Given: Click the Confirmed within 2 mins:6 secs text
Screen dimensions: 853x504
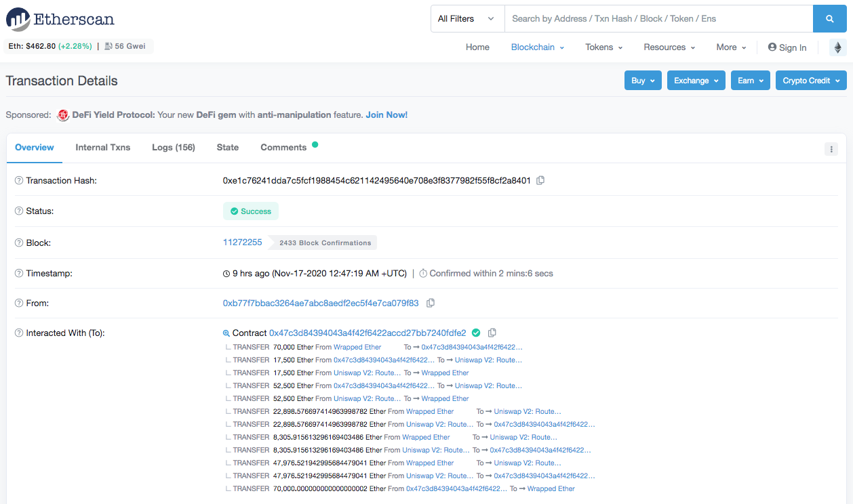Looking at the screenshot, I should [492, 274].
